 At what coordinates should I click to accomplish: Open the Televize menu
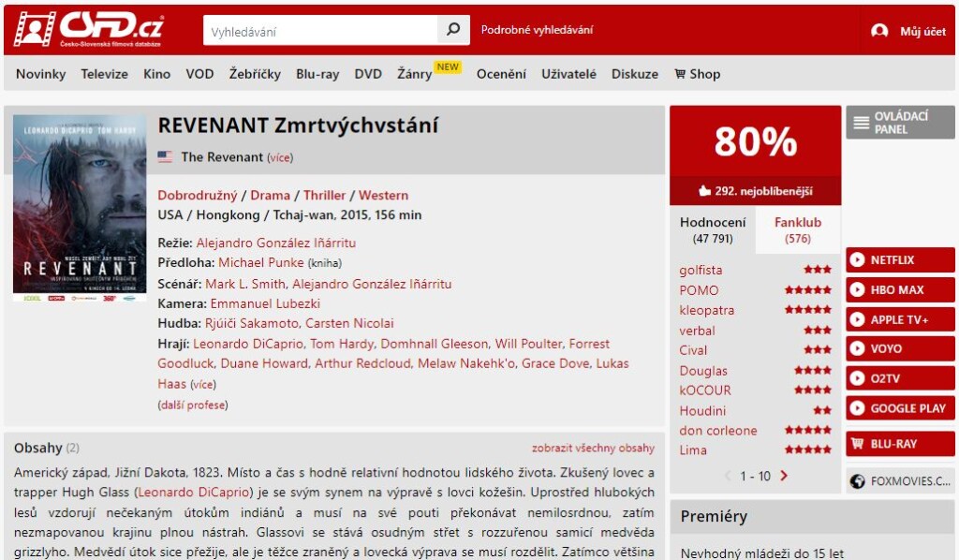pyautogui.click(x=105, y=74)
